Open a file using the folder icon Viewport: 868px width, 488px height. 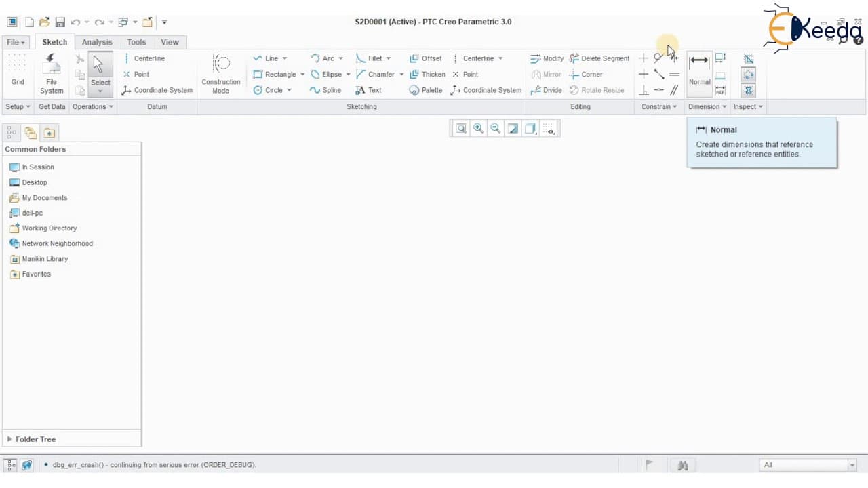point(44,22)
